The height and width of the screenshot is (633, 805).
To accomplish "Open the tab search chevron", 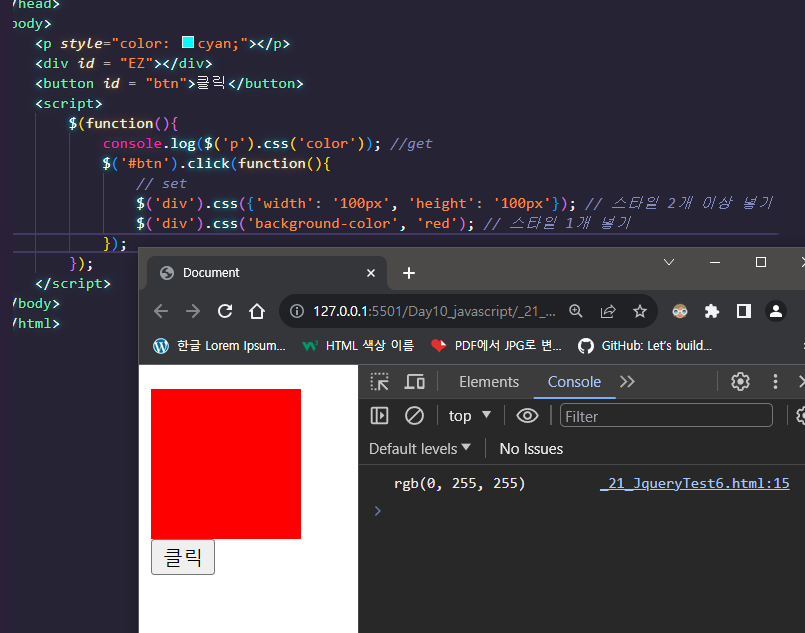I will click(668, 262).
